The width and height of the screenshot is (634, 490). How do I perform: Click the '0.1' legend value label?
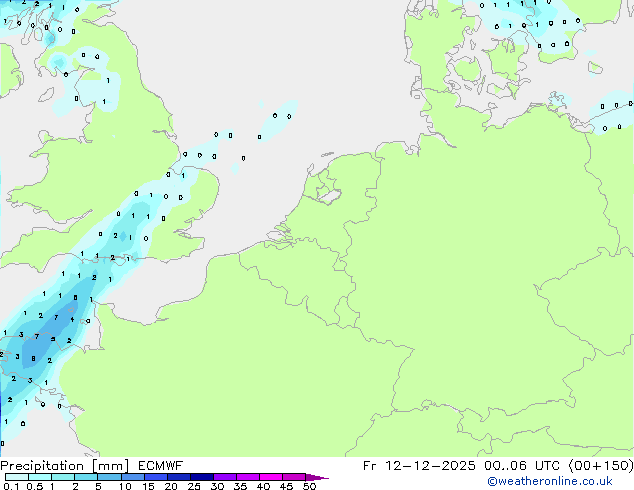pos(11,486)
